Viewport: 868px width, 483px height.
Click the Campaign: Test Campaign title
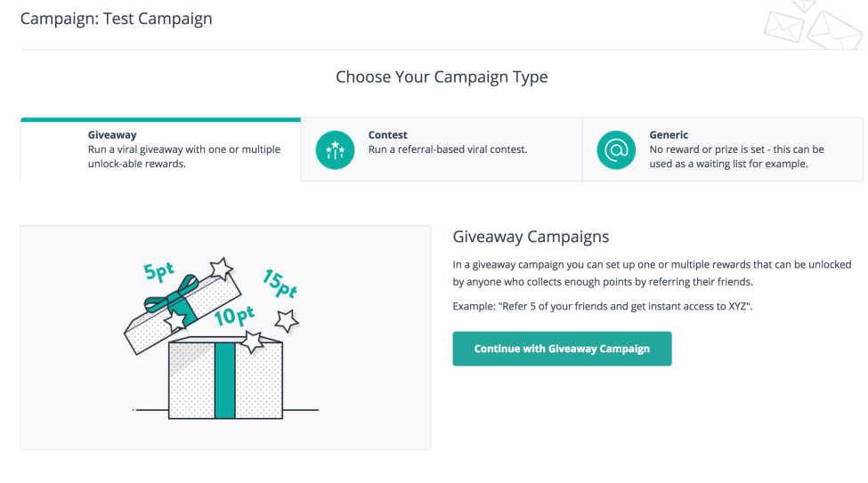tap(117, 19)
